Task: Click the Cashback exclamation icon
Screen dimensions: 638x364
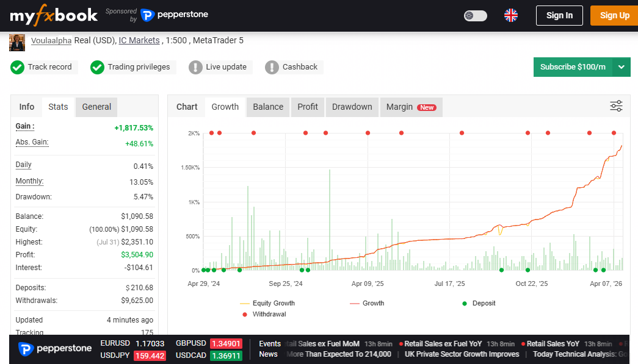Action: (x=272, y=68)
